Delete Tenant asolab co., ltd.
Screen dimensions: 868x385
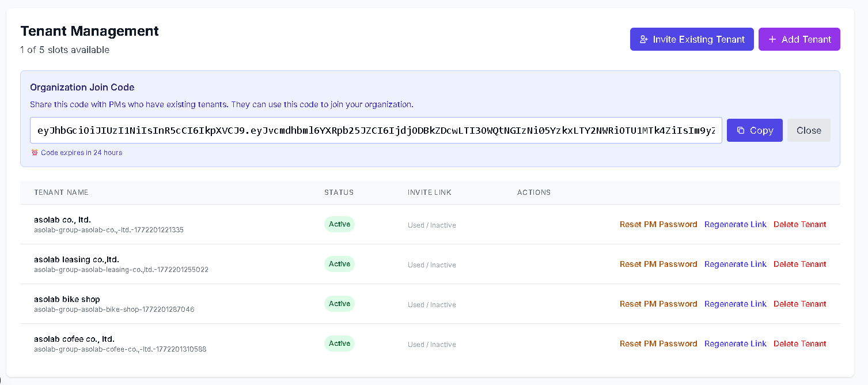point(799,224)
